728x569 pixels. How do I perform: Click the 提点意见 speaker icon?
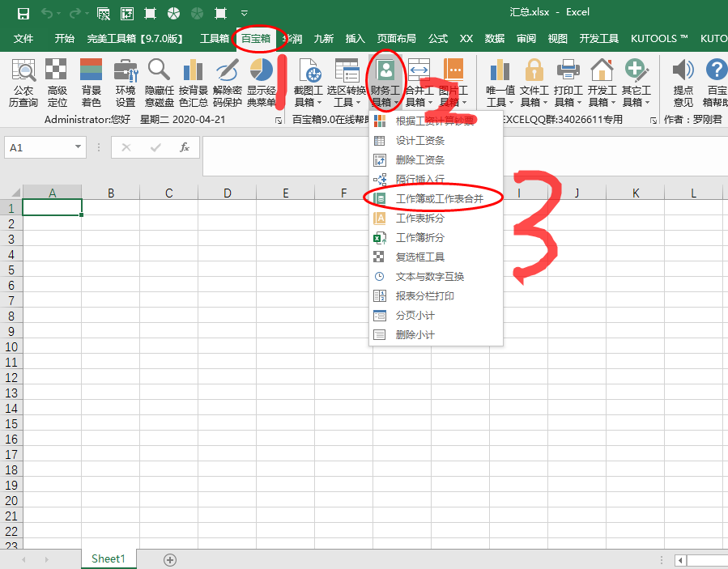coord(683,83)
